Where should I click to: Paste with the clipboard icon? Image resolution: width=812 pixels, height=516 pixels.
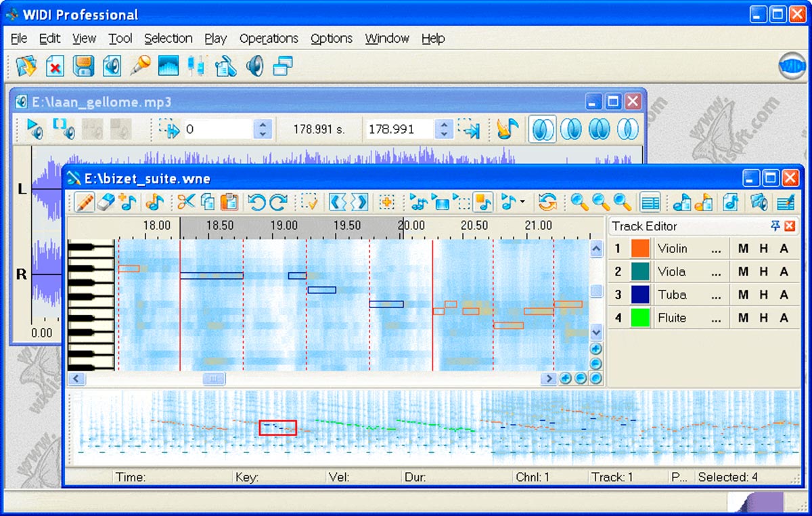click(229, 202)
